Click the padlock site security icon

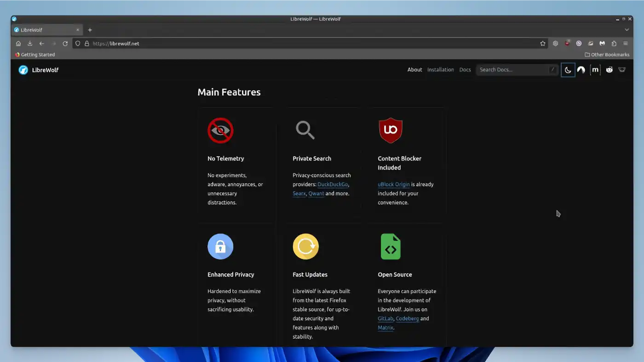coord(86,44)
